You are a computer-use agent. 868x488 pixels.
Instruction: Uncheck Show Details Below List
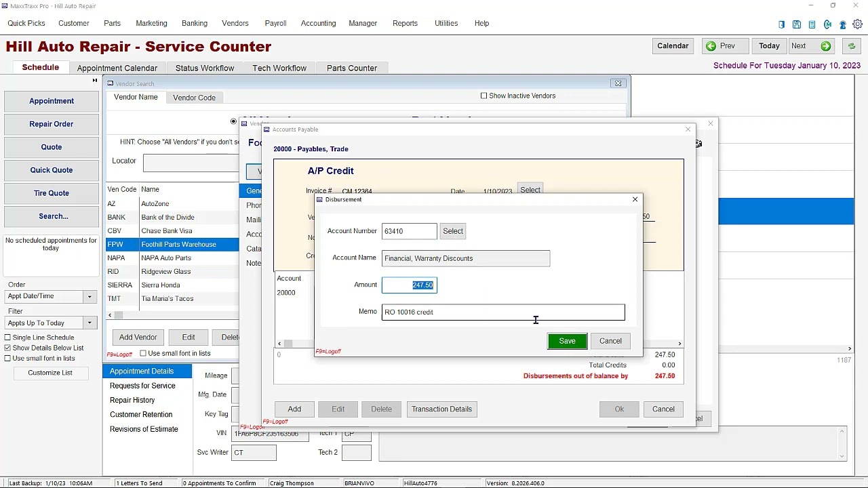(8, 348)
